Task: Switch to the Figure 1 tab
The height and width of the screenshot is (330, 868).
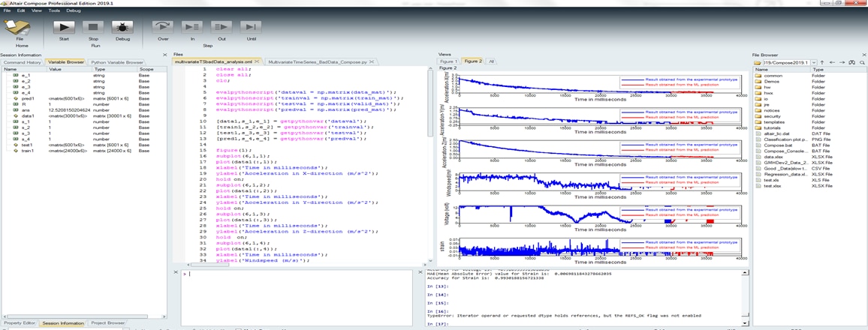Action: click(x=449, y=61)
